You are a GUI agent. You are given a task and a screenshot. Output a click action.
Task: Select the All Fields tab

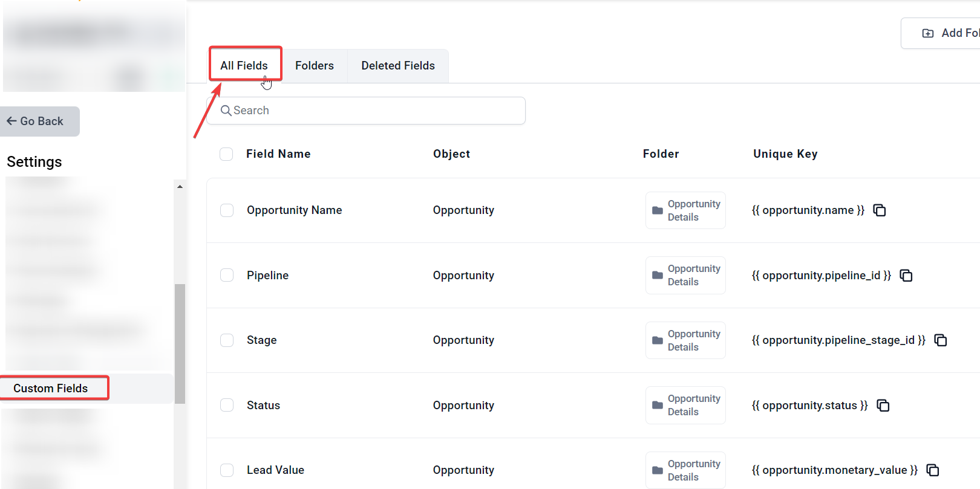pyautogui.click(x=244, y=65)
